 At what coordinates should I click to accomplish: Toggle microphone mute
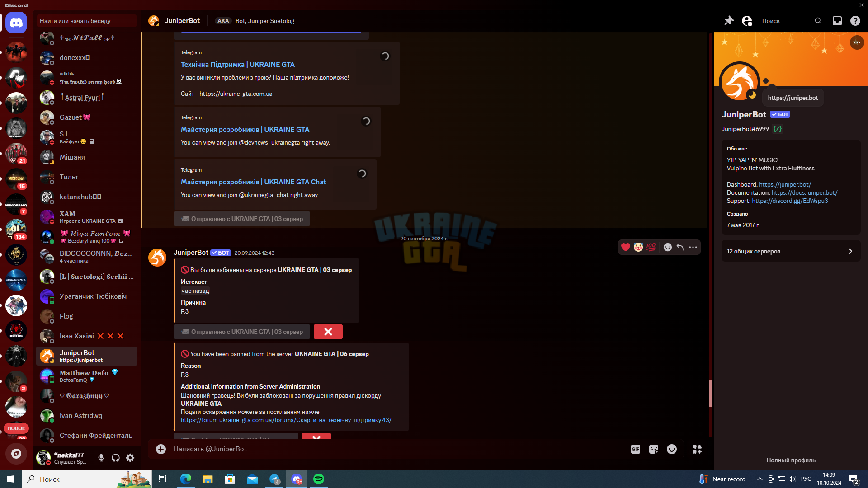coord(101,458)
